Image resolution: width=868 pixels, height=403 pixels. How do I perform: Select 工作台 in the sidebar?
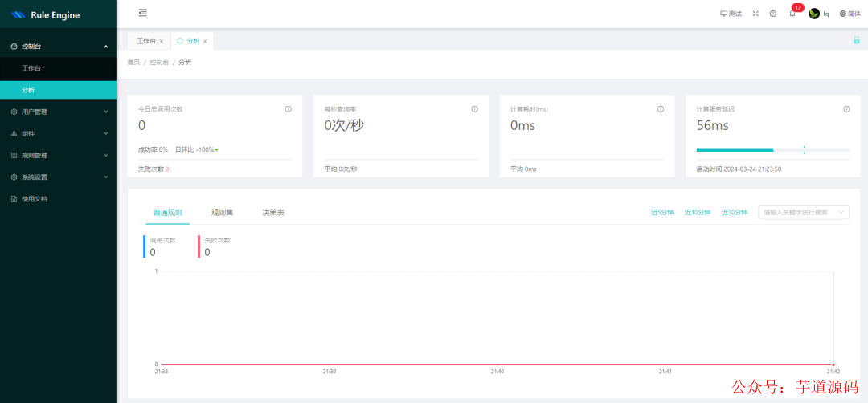[x=58, y=68]
